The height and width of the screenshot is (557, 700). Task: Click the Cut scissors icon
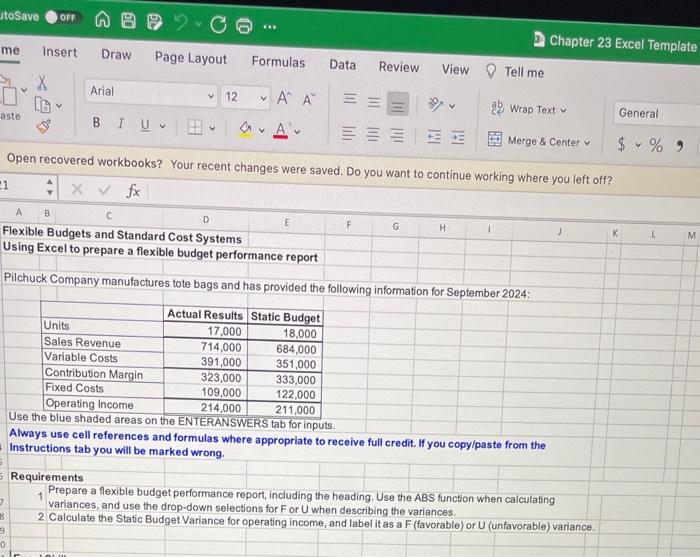point(42,83)
